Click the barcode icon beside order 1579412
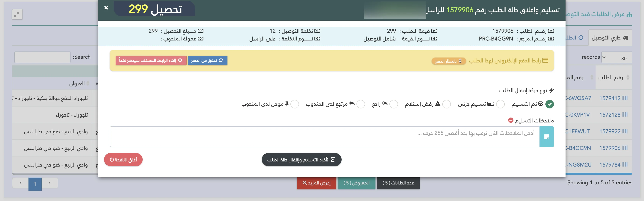Viewport: 644px width, 201px height. click(x=625, y=98)
